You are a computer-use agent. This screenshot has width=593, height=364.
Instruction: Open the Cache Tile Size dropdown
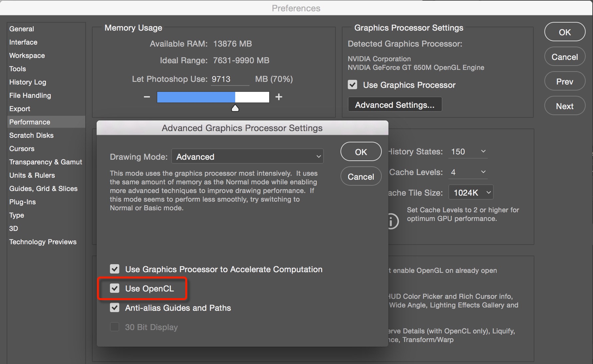471,192
